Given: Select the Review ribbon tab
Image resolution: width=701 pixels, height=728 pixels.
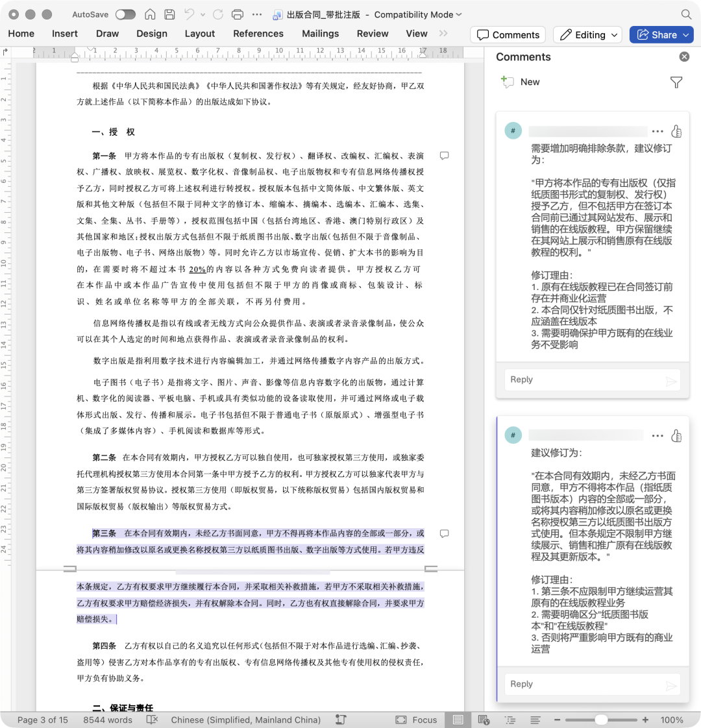Looking at the screenshot, I should click(x=373, y=34).
